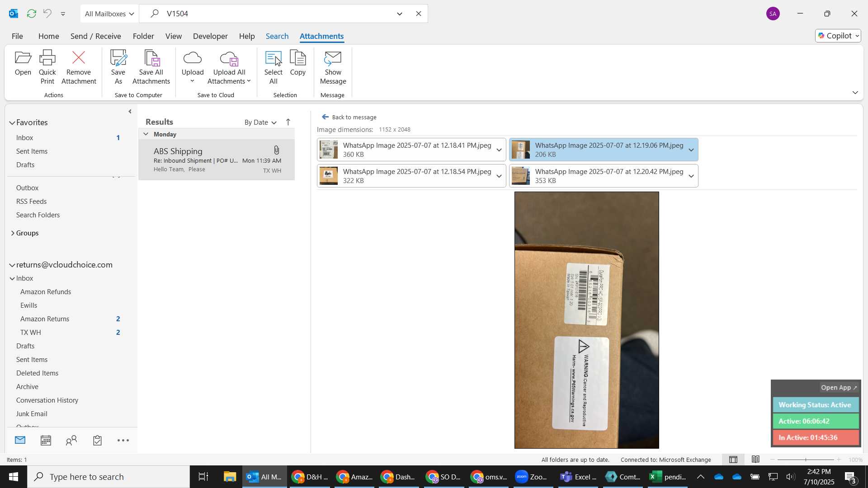Select ABS Shipping email result
This screenshot has width=868, height=488.
[x=217, y=160]
